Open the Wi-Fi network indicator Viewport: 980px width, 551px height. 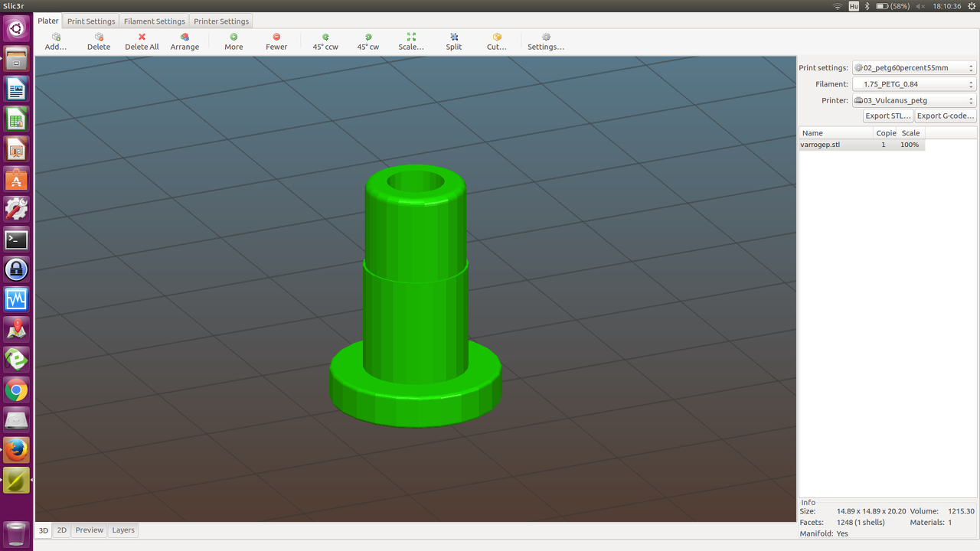tap(838, 6)
